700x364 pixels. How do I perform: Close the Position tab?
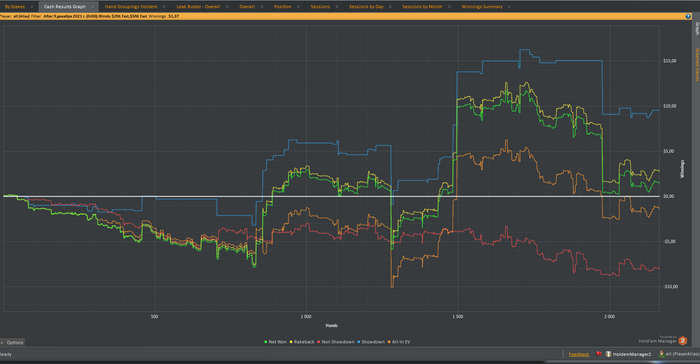point(298,7)
